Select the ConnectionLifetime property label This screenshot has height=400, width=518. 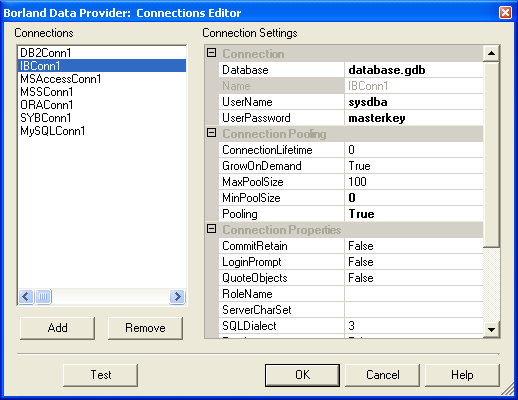tap(281, 150)
